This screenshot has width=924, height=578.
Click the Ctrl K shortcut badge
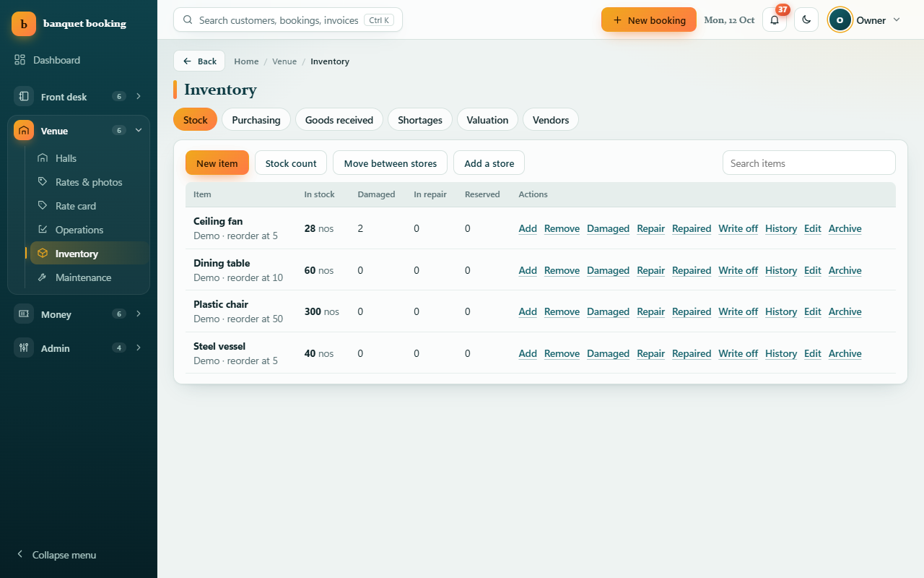(379, 20)
